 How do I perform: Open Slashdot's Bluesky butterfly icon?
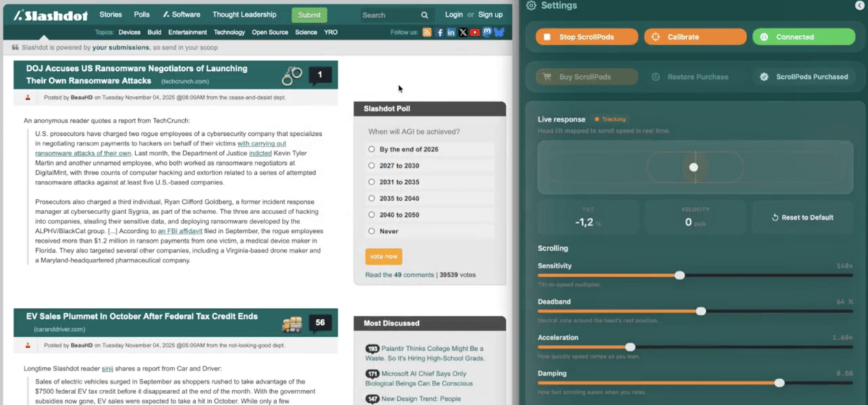498,33
